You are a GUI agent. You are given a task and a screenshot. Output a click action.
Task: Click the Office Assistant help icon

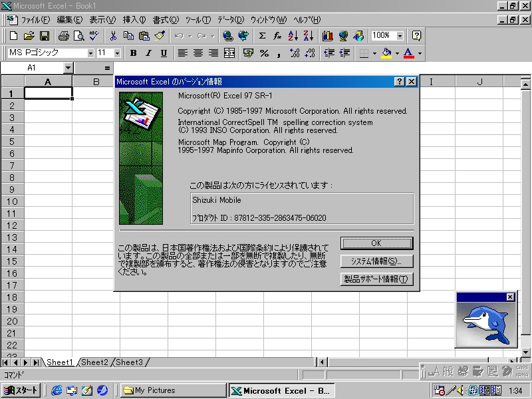click(416, 36)
